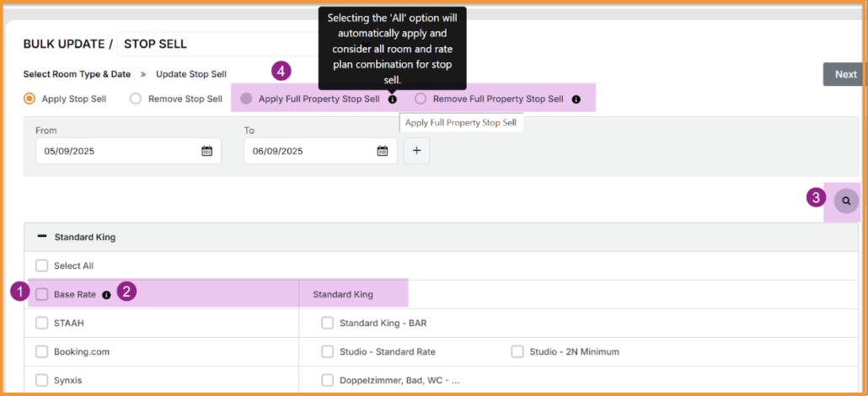868x396 pixels.
Task: Check the Standard King - BAR rate plan
Action: [328, 323]
